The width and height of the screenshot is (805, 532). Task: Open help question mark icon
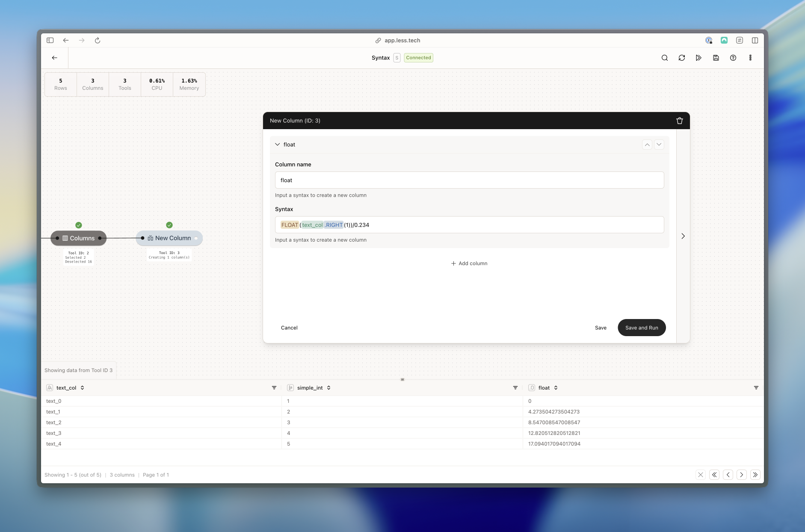(733, 58)
